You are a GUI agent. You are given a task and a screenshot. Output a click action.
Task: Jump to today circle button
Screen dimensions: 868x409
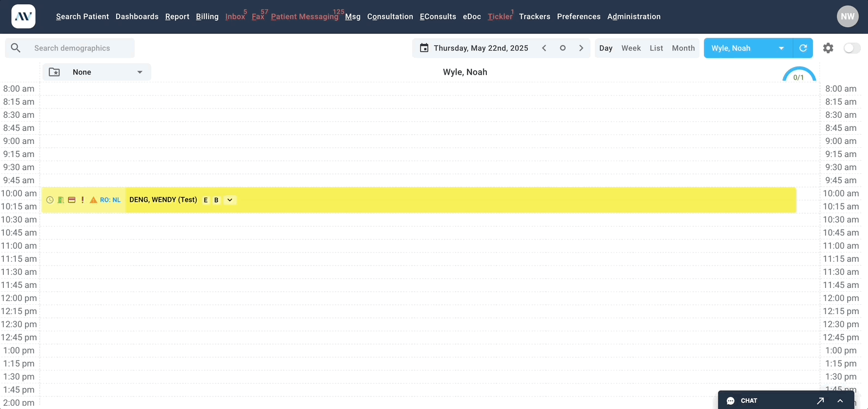coord(563,48)
